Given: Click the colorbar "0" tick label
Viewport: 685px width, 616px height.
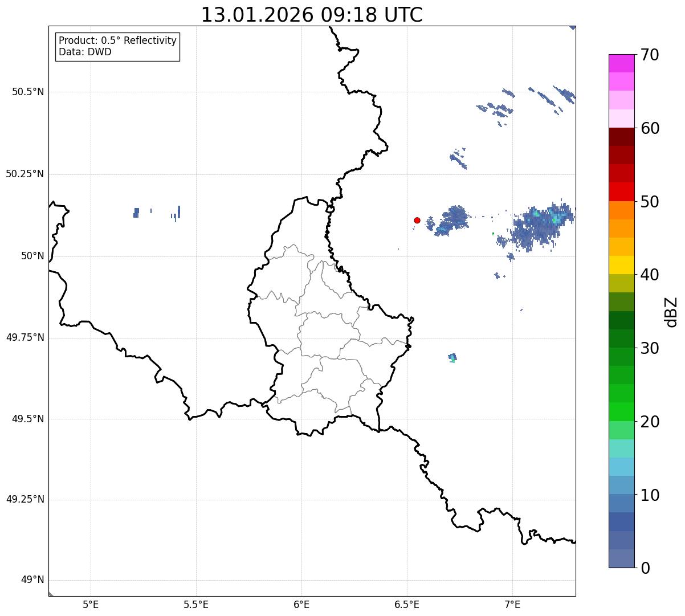Looking at the screenshot, I should pyautogui.click(x=645, y=568).
